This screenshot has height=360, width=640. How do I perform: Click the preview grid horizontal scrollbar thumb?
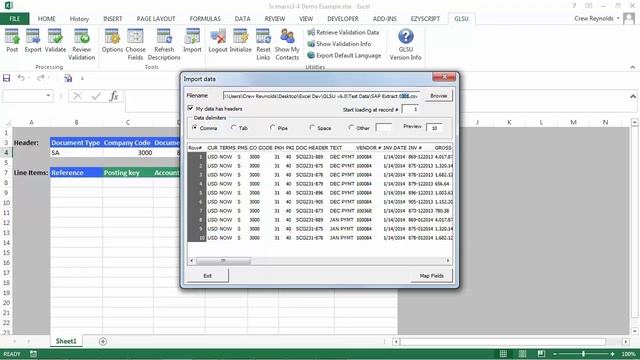(223, 260)
